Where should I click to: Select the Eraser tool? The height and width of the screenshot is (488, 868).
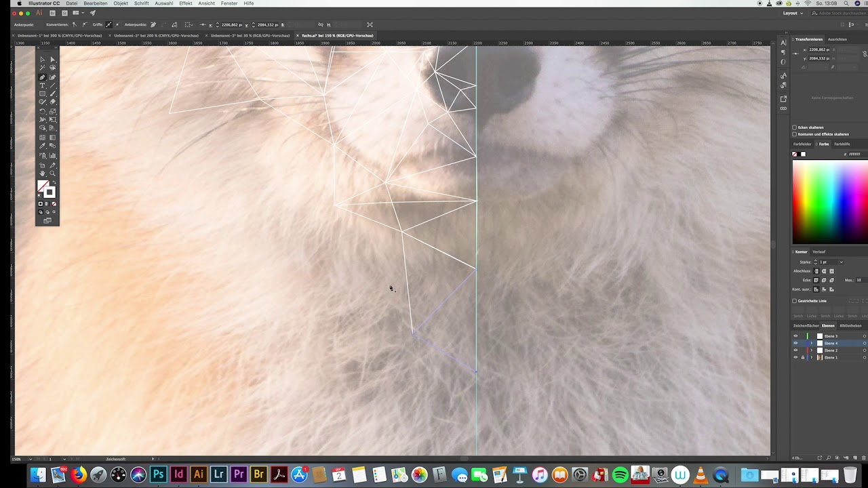[52, 102]
